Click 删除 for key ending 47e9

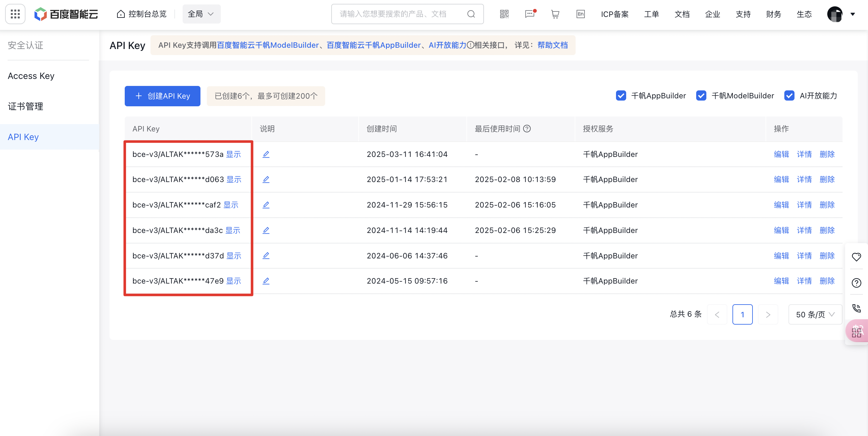[x=827, y=281]
